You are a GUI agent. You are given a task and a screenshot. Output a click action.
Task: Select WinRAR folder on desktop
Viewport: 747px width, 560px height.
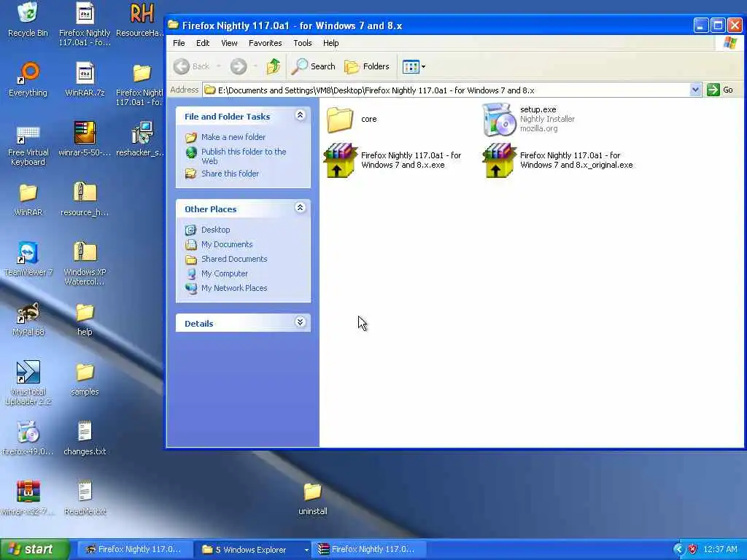pyautogui.click(x=28, y=199)
